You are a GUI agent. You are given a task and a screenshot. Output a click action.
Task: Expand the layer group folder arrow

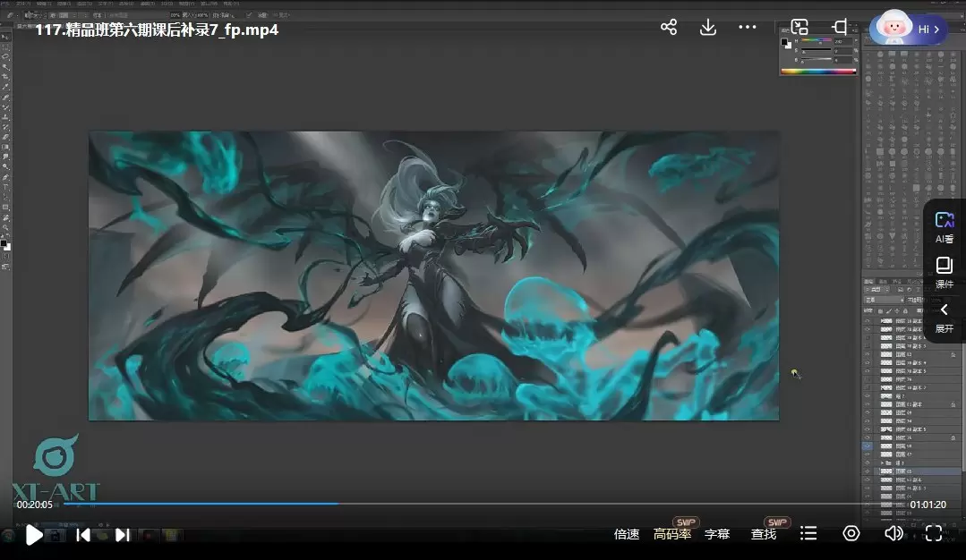point(882,462)
